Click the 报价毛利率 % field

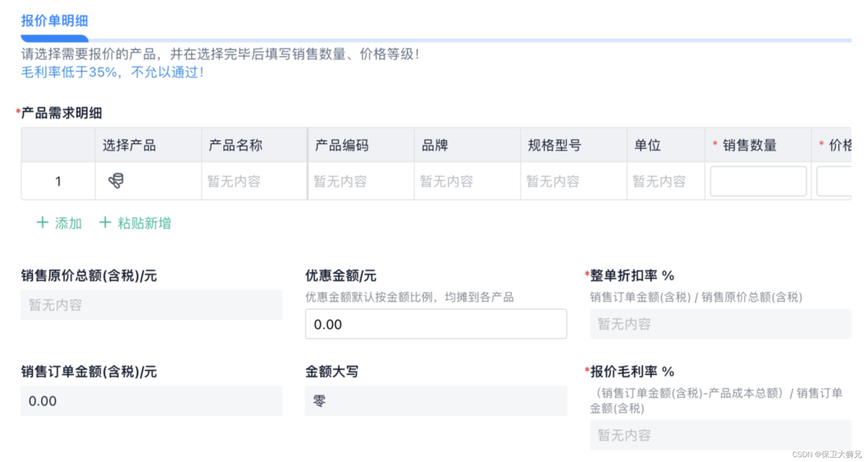(720, 435)
